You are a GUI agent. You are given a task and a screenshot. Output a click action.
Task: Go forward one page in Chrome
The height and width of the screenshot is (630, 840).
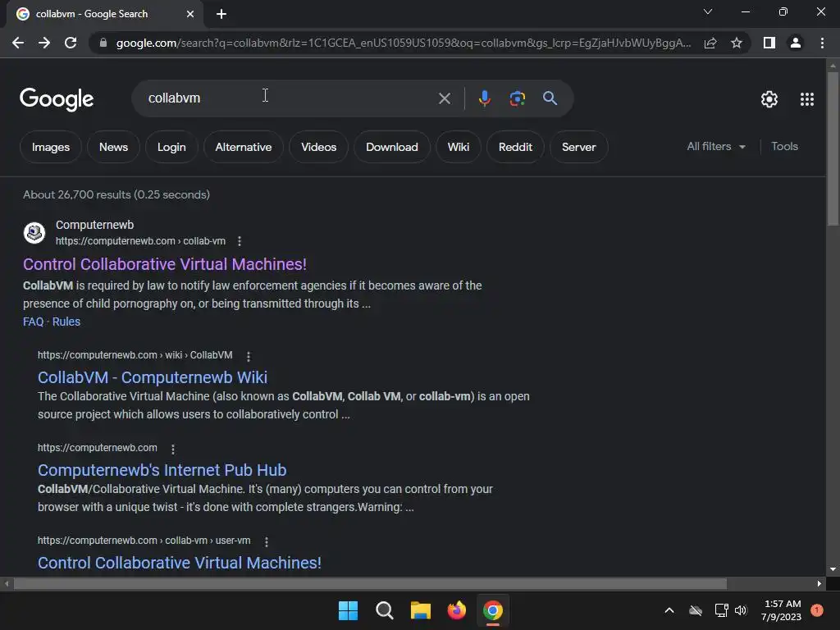tap(44, 43)
